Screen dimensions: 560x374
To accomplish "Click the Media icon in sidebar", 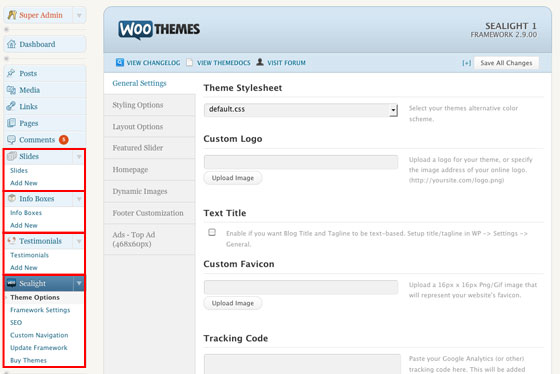I will pos(11,90).
